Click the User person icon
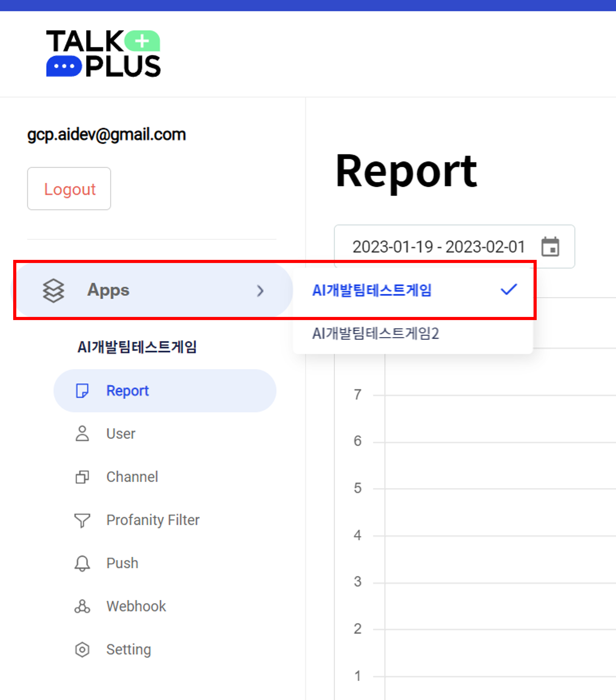 point(82,434)
